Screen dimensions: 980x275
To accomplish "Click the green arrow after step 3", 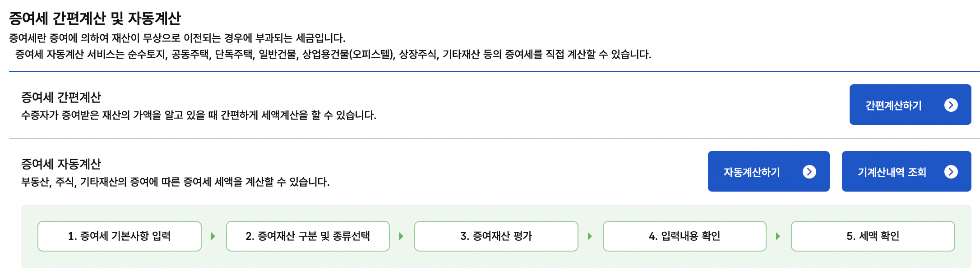I will (x=589, y=236).
